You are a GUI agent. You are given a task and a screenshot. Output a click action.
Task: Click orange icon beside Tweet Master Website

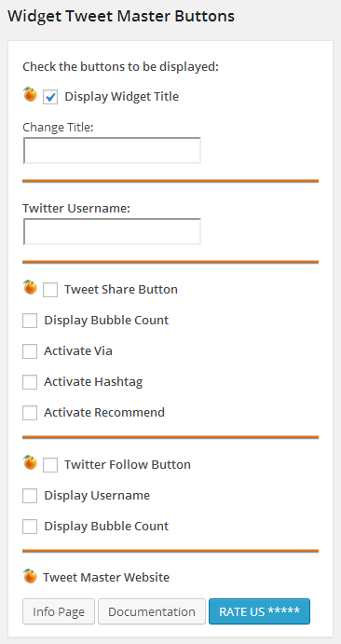click(30, 576)
